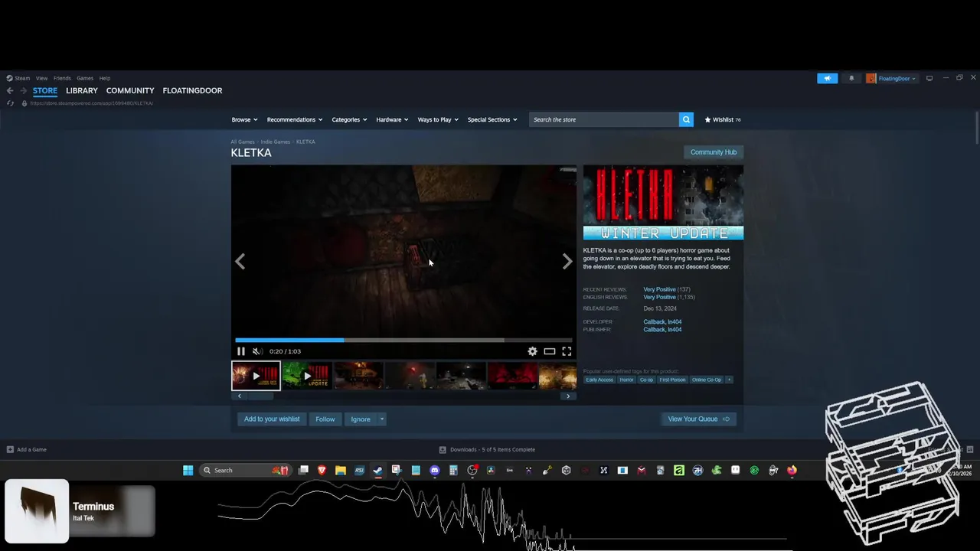Open Brave browser from taskbar
The width and height of the screenshot is (980, 551).
(322, 470)
